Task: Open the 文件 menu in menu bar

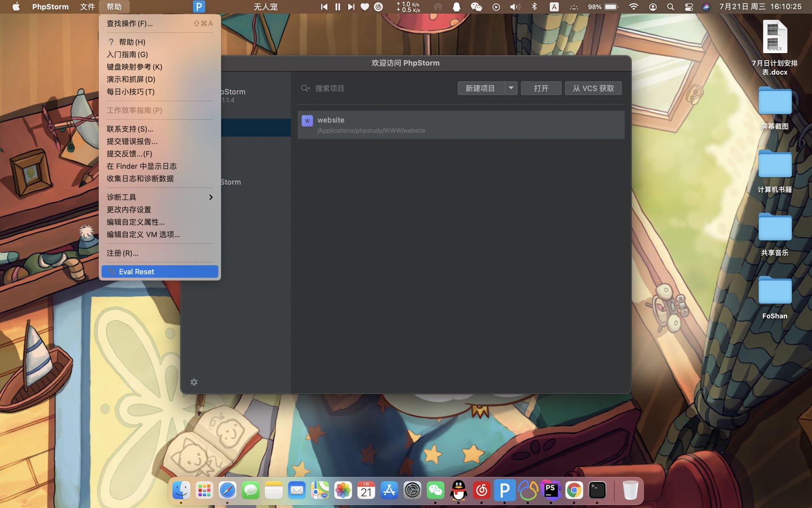Action: click(87, 7)
